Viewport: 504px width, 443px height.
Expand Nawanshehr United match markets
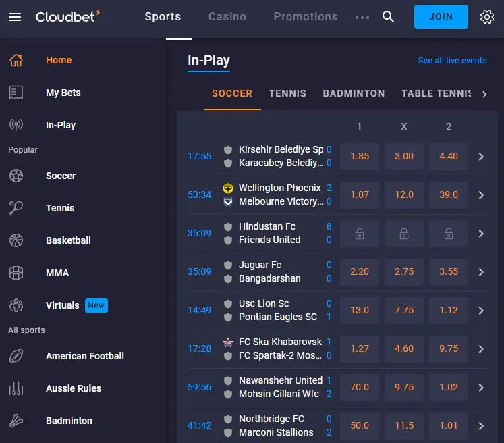(x=481, y=388)
